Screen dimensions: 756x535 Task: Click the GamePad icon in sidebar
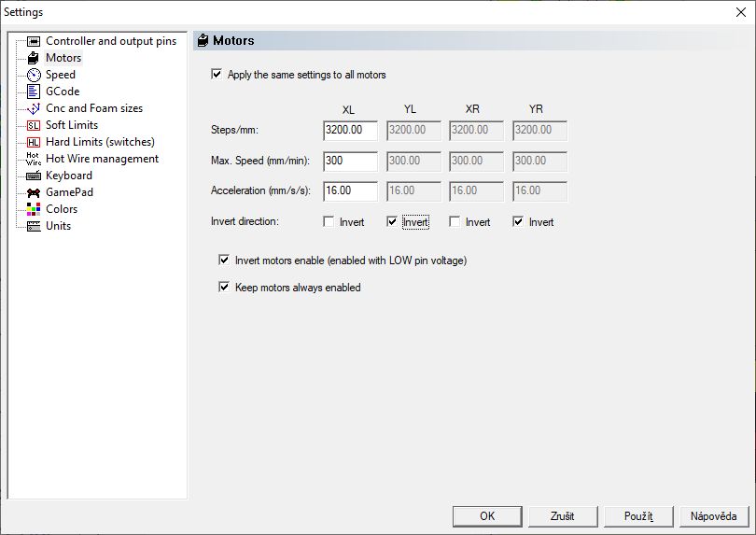tap(34, 192)
